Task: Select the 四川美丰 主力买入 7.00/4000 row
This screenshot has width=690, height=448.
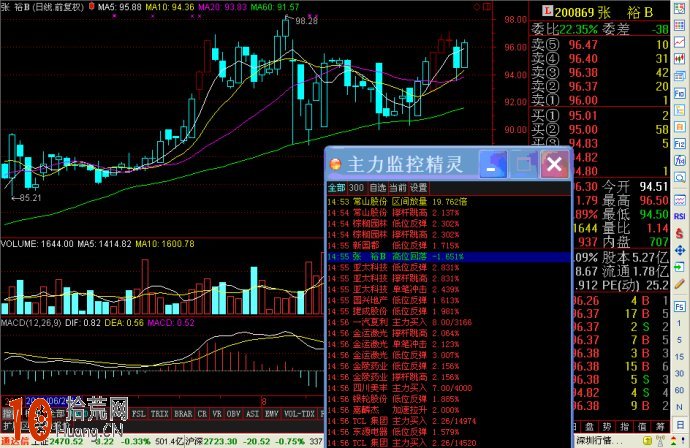Action: click(x=448, y=388)
